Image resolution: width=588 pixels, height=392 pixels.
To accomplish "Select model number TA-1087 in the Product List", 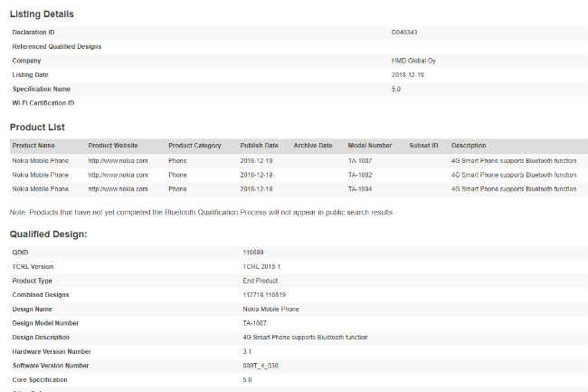I will click(360, 160).
